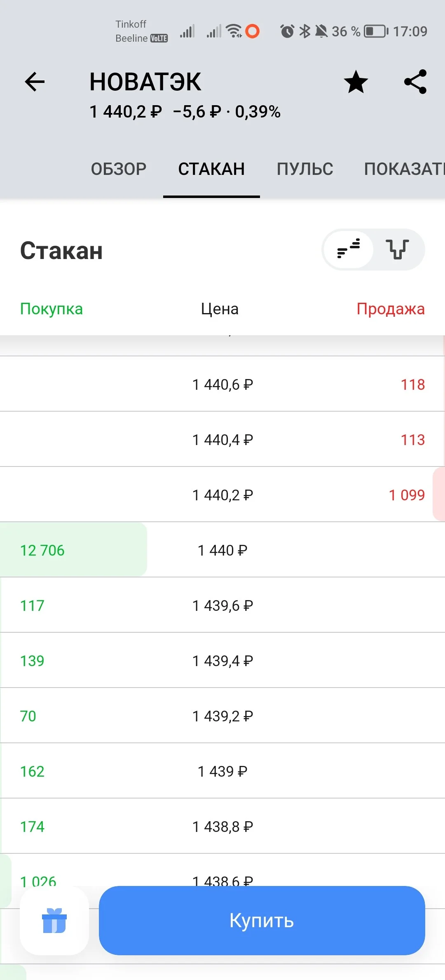Select the СТАКАН tab

pyautogui.click(x=211, y=169)
